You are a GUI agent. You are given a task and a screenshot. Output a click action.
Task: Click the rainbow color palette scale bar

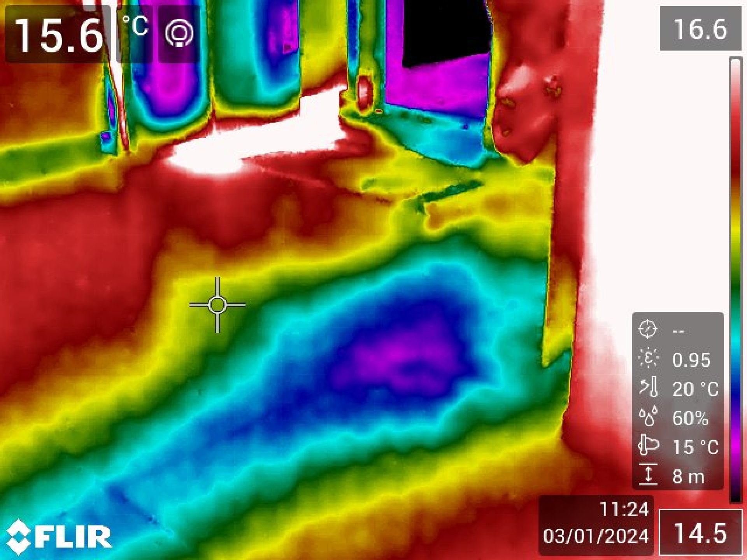click(735, 280)
